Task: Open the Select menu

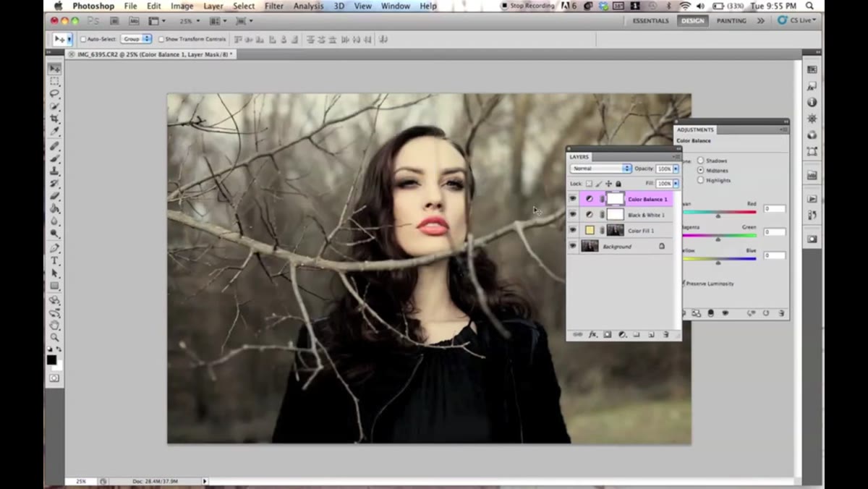Action: 244,6
